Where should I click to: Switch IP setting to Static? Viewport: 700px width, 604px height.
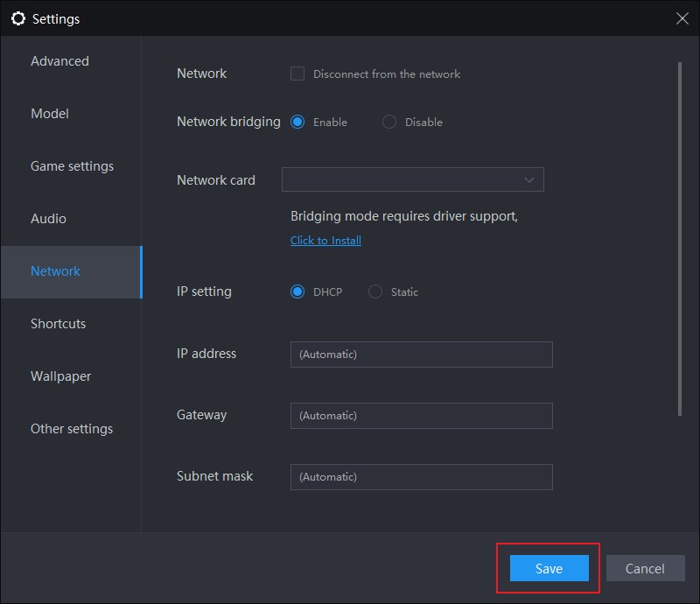(377, 291)
